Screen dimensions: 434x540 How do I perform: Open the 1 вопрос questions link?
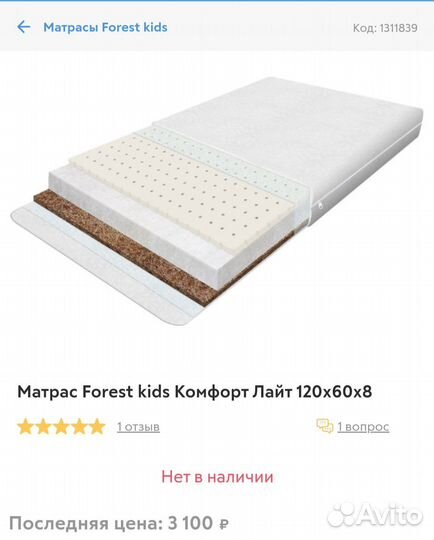click(x=363, y=427)
